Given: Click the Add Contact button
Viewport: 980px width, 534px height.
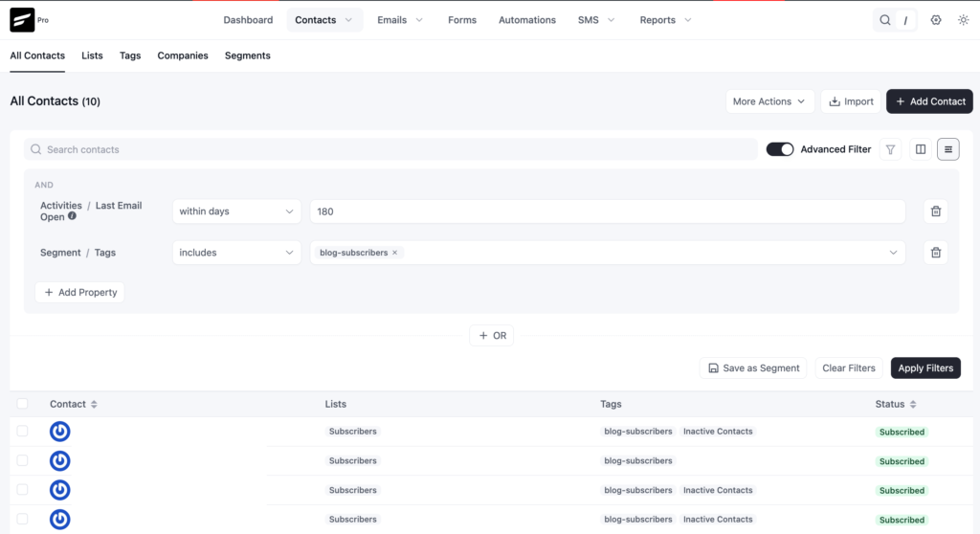Looking at the screenshot, I should (x=929, y=101).
